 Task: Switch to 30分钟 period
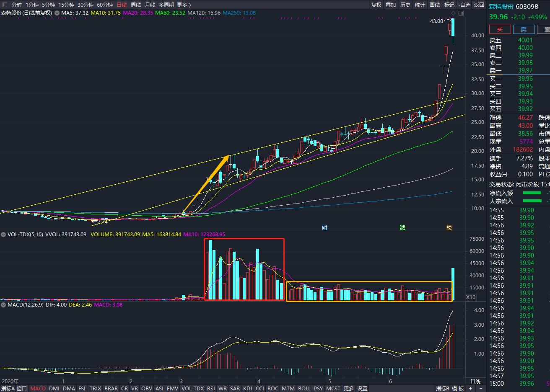pos(86,5)
